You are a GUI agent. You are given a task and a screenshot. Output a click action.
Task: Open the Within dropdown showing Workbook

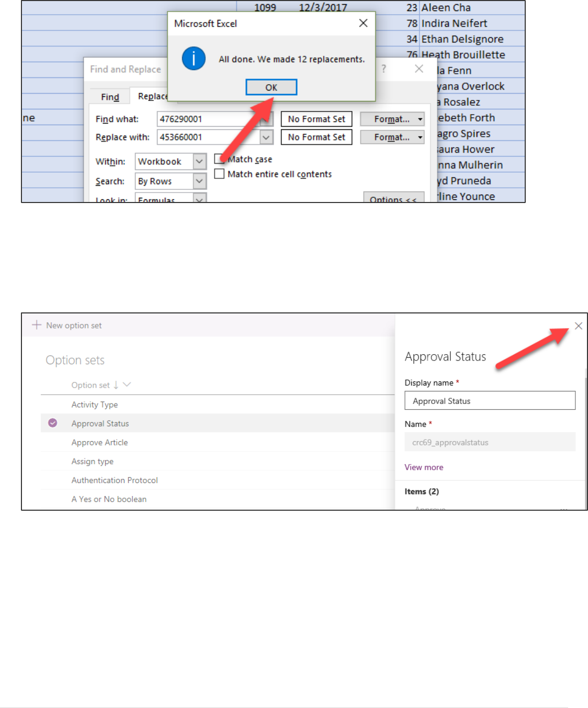coord(171,162)
